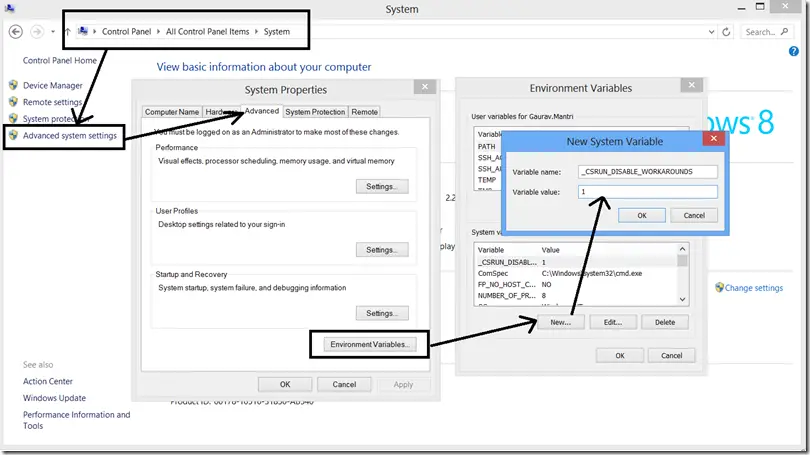Click Cancel in System Properties
Viewport: 810px width, 455px height.
[344, 384]
